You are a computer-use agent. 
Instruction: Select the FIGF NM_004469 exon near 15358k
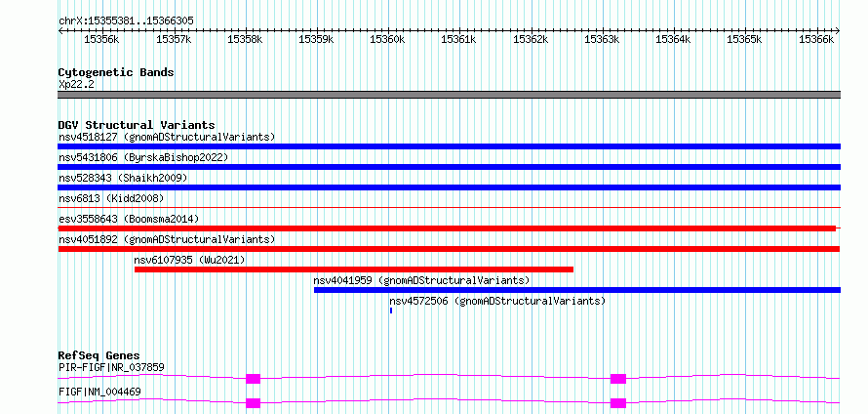coord(253,403)
